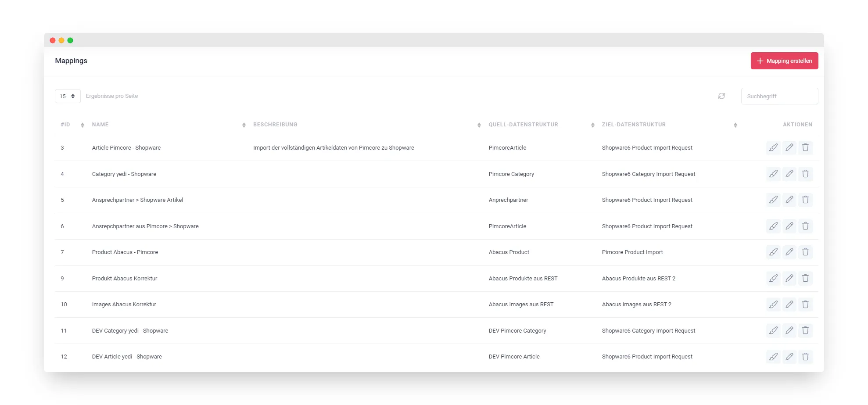Trash the Ansprechpartner > Shopware Artikel mapping
868x405 pixels.
[x=805, y=200]
